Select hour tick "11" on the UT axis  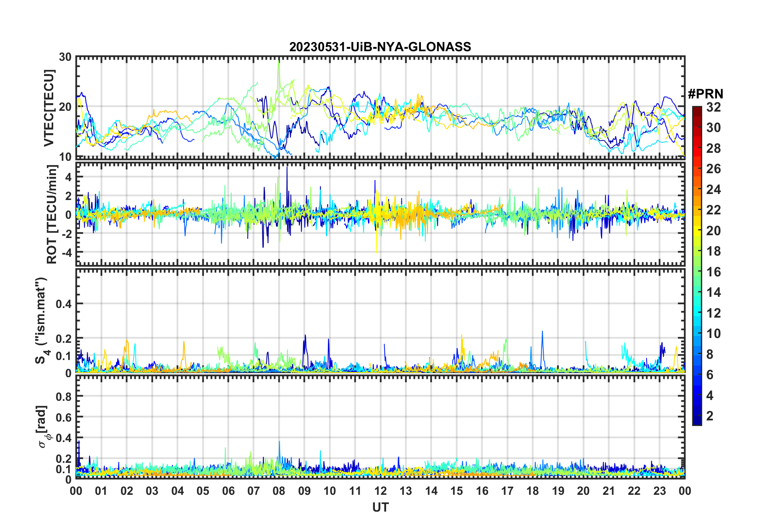tap(355, 491)
